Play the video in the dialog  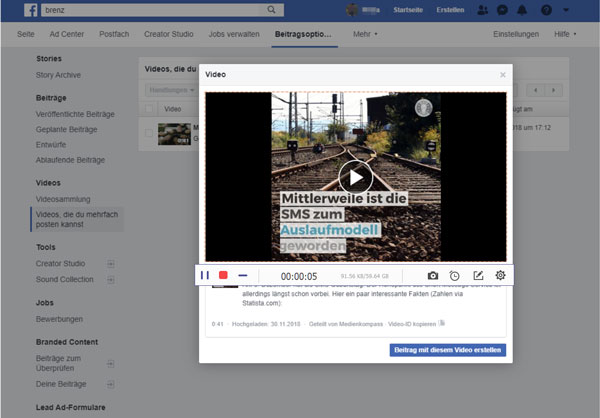[x=354, y=177]
